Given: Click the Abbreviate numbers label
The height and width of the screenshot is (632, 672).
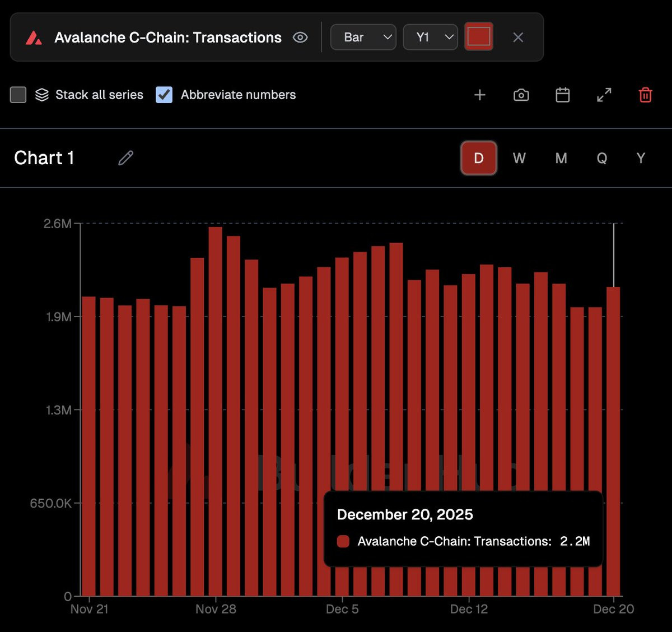Looking at the screenshot, I should tap(238, 95).
